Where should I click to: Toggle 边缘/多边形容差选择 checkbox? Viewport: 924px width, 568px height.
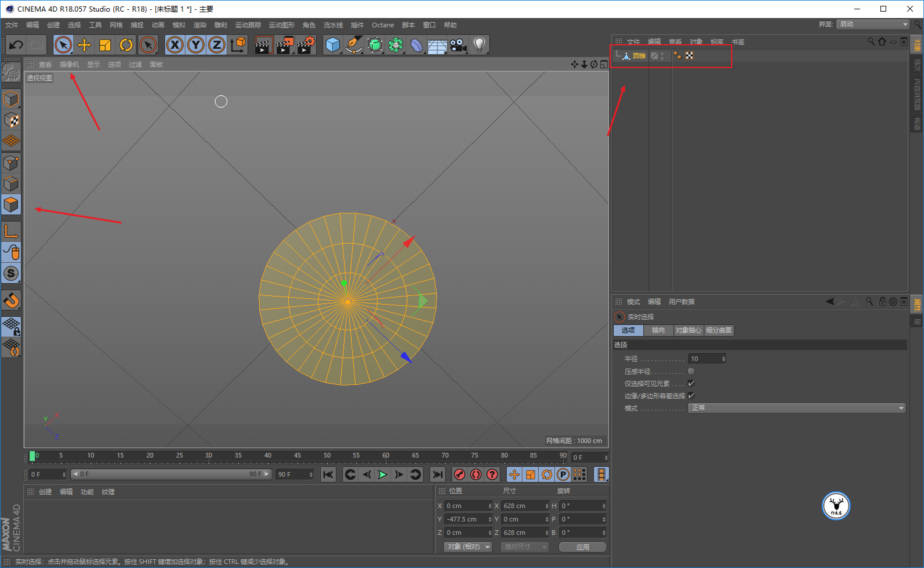coord(691,395)
